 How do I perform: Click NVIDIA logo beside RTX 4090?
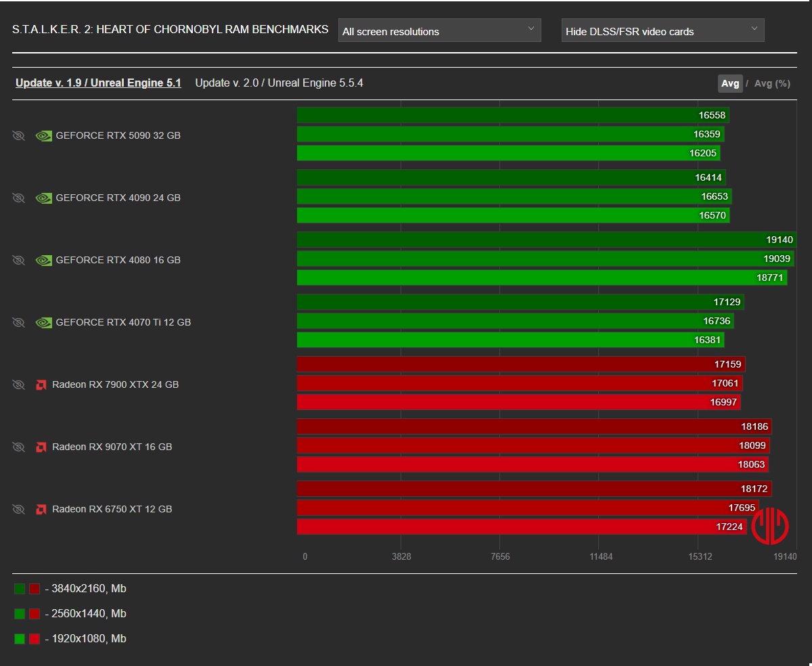coord(43,198)
